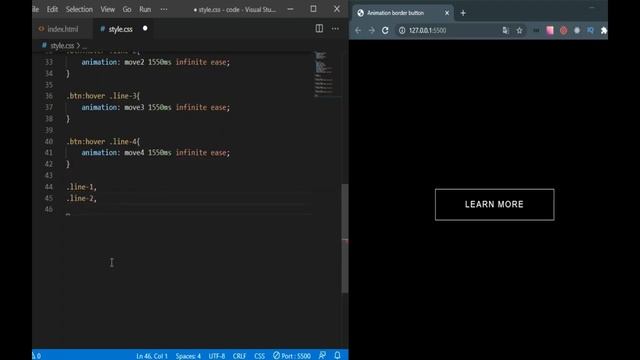Click style.css in the breadcrumb path
Image resolution: width=640 pixels, height=360 pixels.
point(62,46)
